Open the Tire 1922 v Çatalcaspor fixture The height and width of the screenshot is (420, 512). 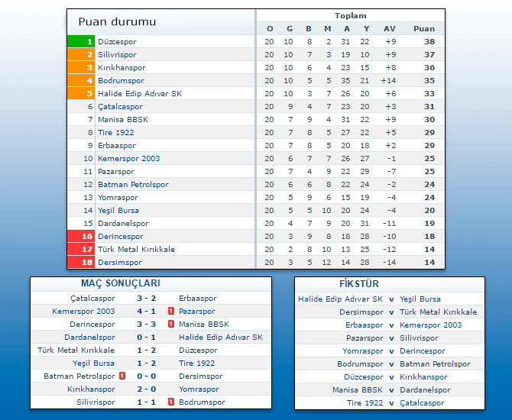[391, 403]
